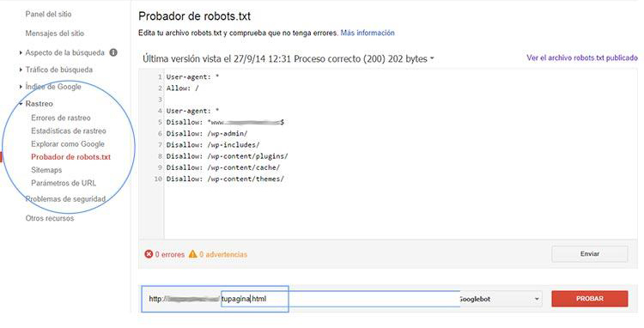The width and height of the screenshot is (644, 328).
Task: Open the Última versión vista dropdown
Action: click(289, 58)
